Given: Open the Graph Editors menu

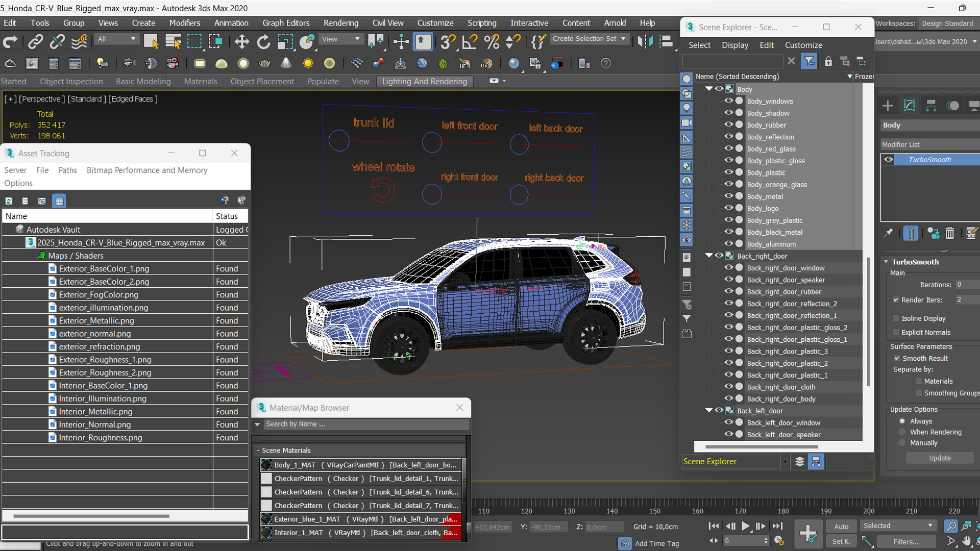Looking at the screenshot, I should tap(286, 23).
